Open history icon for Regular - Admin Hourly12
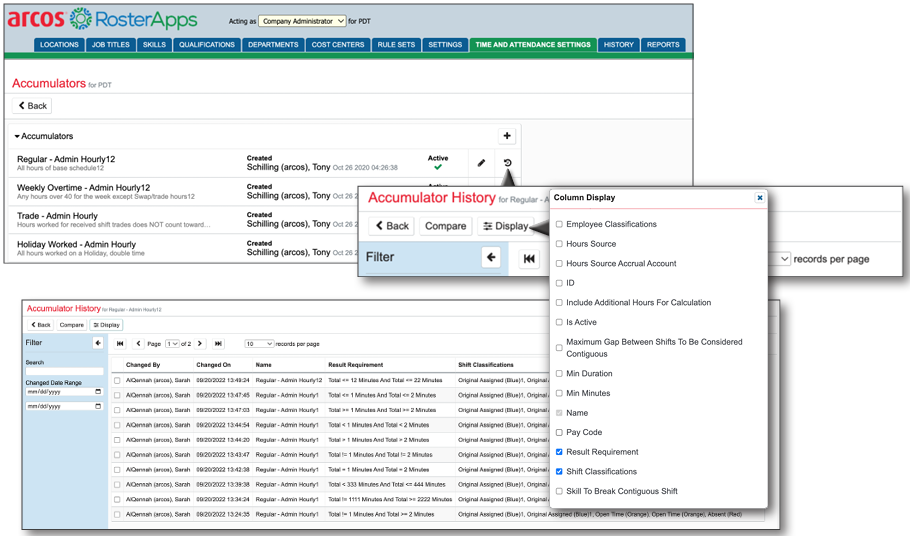Image resolution: width=910 pixels, height=536 pixels. [507, 163]
